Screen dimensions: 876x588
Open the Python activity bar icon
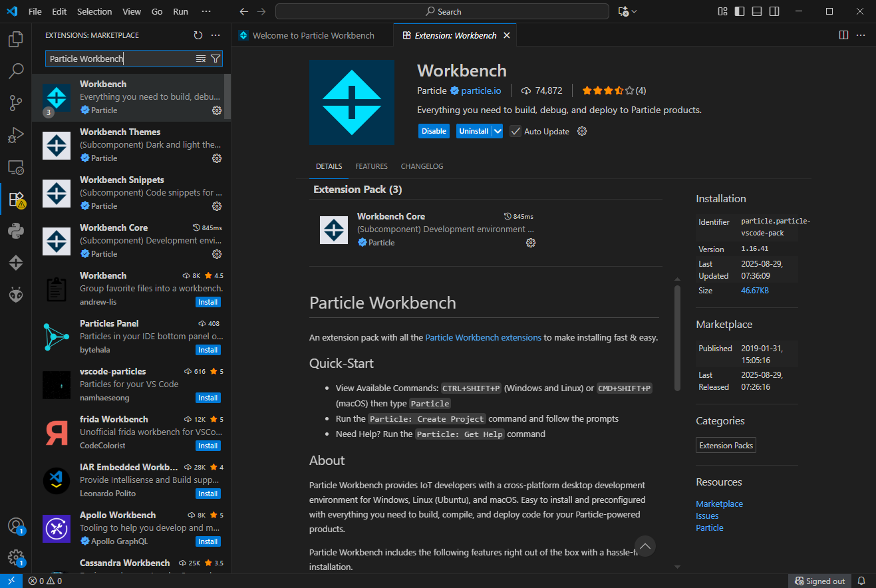click(x=15, y=231)
